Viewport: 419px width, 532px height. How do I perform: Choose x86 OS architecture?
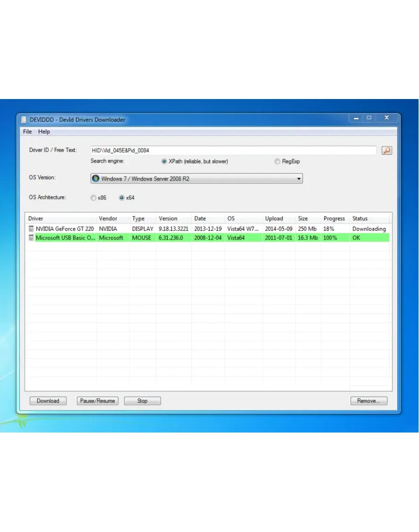(x=93, y=198)
